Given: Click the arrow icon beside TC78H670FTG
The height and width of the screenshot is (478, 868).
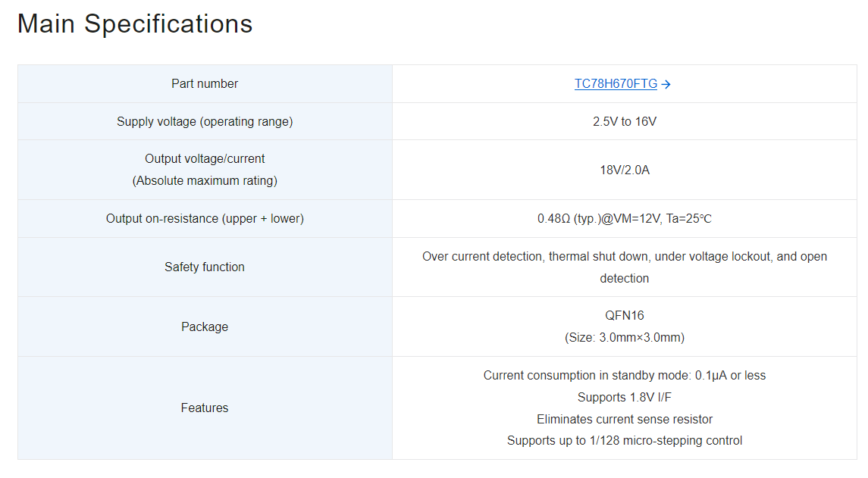Looking at the screenshot, I should click(666, 84).
